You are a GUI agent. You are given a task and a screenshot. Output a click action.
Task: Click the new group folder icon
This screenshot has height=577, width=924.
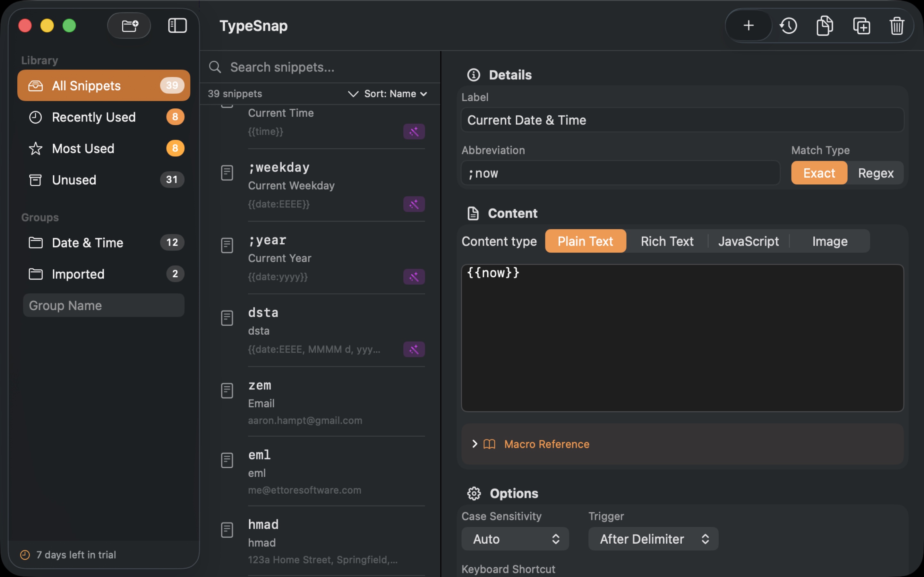pos(129,26)
